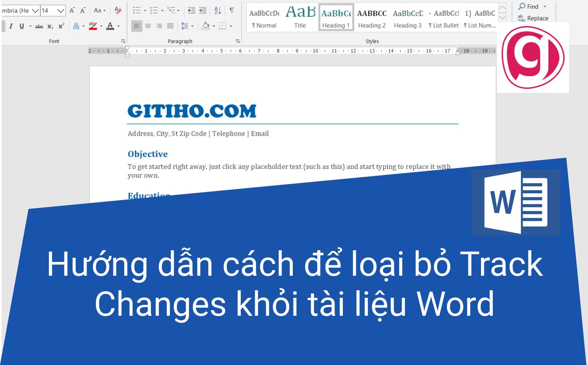Click the Sort icon in Paragraph group
Viewport: 588px width, 365px height.
click(x=217, y=10)
